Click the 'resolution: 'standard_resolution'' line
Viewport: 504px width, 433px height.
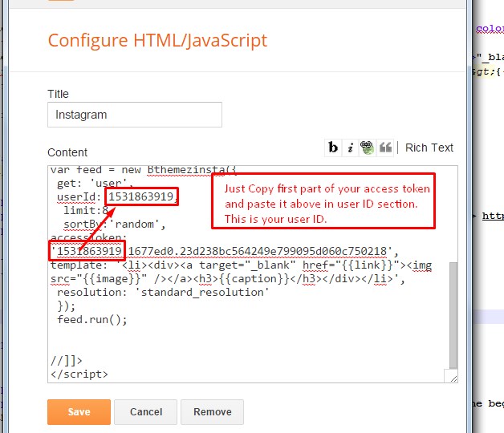[x=163, y=293]
